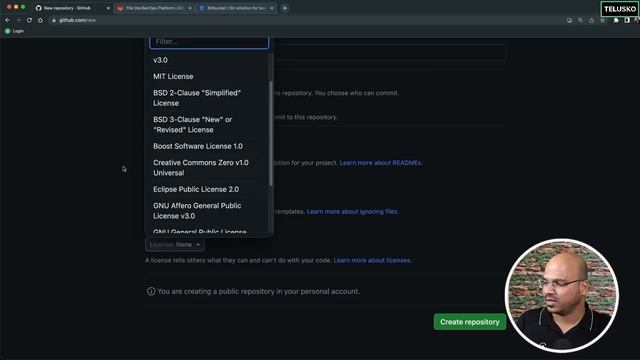Reload the github.com/new page

[x=29, y=20]
